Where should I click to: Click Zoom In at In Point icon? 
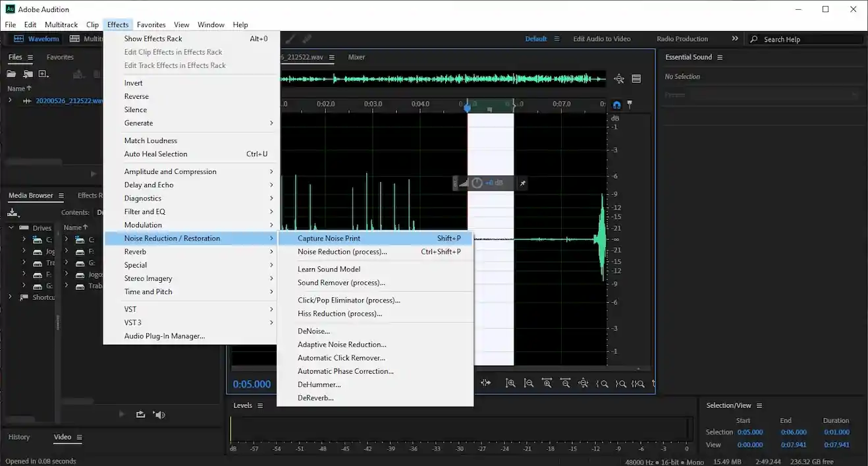[602, 383]
